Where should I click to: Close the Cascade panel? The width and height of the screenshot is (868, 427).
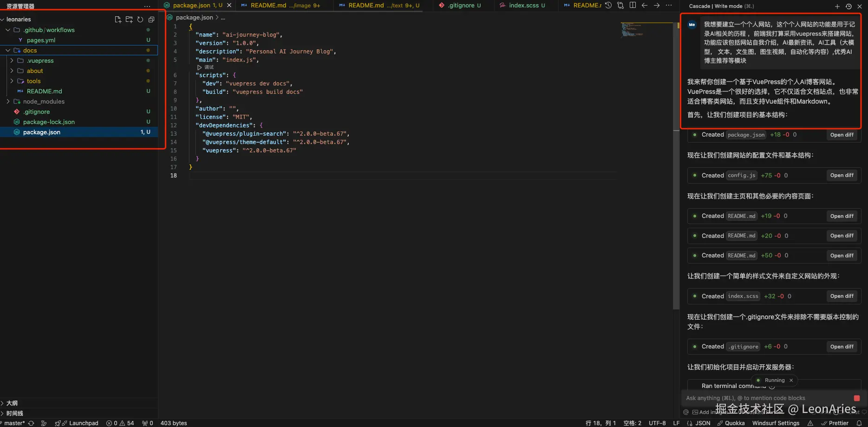[x=860, y=7]
